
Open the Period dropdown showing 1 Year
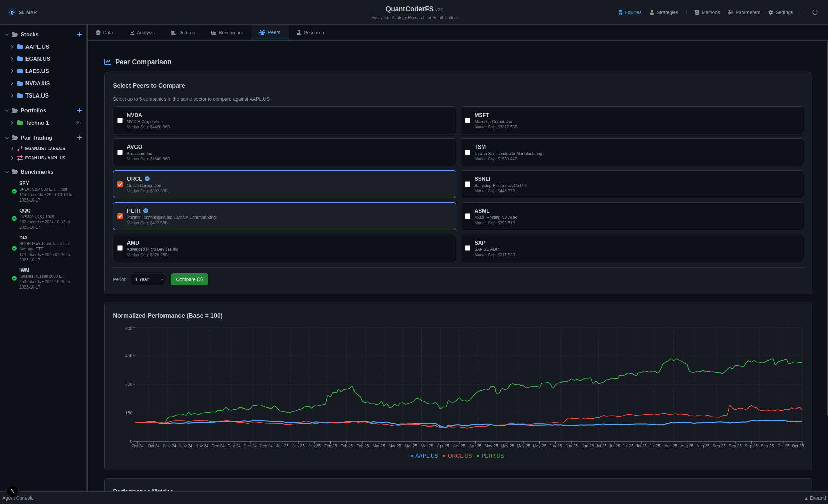click(148, 279)
